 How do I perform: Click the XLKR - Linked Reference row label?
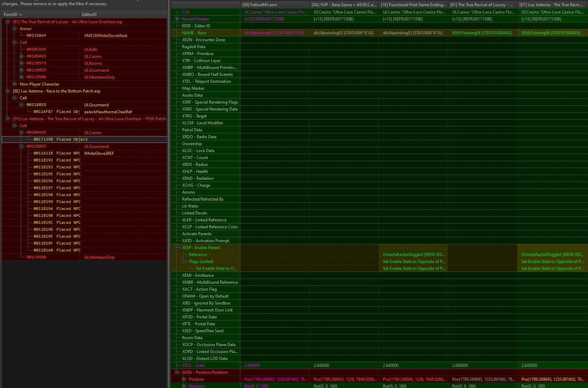tap(204, 220)
